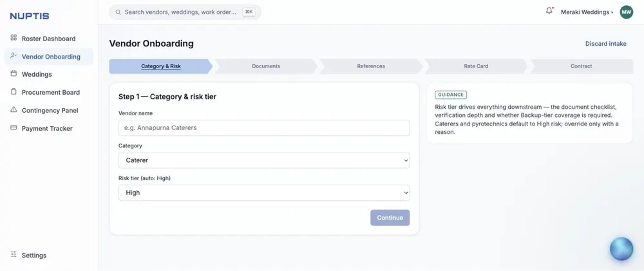Open Payment Tracker
Image resolution: width=644 pixels, height=271 pixels.
coord(48,129)
